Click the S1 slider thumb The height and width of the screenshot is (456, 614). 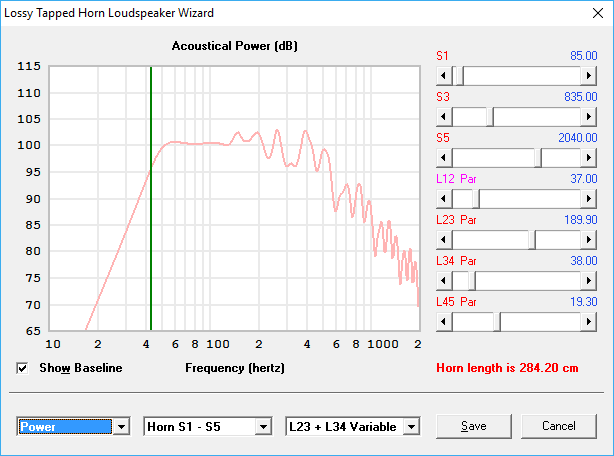[460, 76]
